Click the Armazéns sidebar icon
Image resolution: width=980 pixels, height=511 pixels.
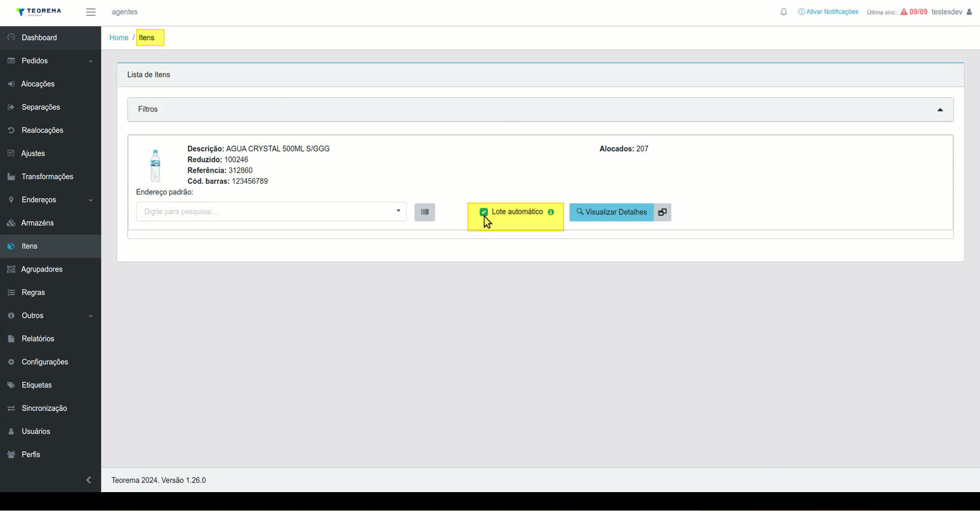tap(11, 223)
